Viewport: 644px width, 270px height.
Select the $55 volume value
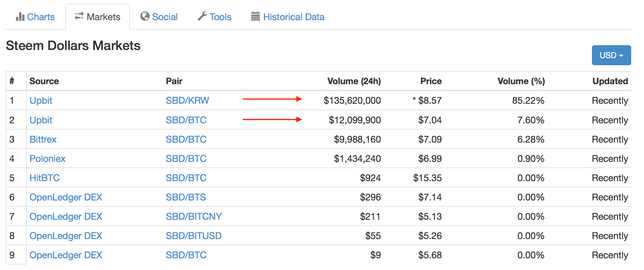click(373, 236)
